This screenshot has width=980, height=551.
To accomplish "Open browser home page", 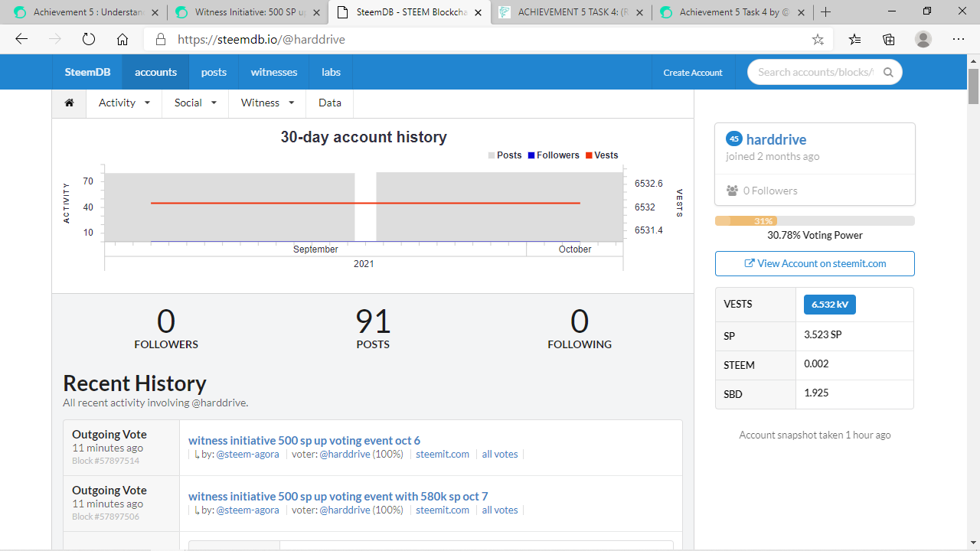I will point(122,40).
